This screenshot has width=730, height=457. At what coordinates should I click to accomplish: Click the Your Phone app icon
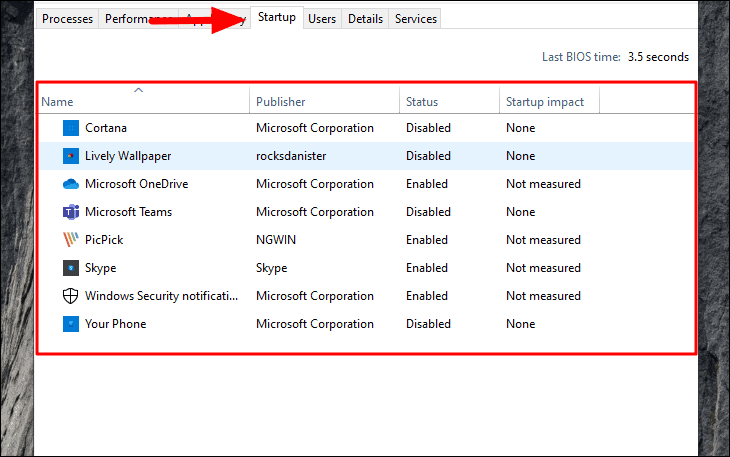(x=71, y=323)
